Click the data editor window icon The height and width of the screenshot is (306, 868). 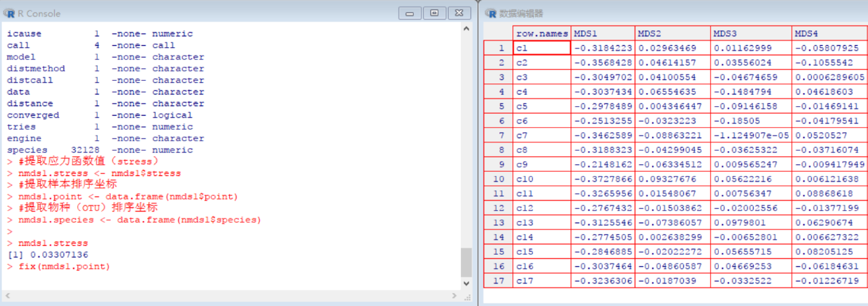(x=492, y=13)
